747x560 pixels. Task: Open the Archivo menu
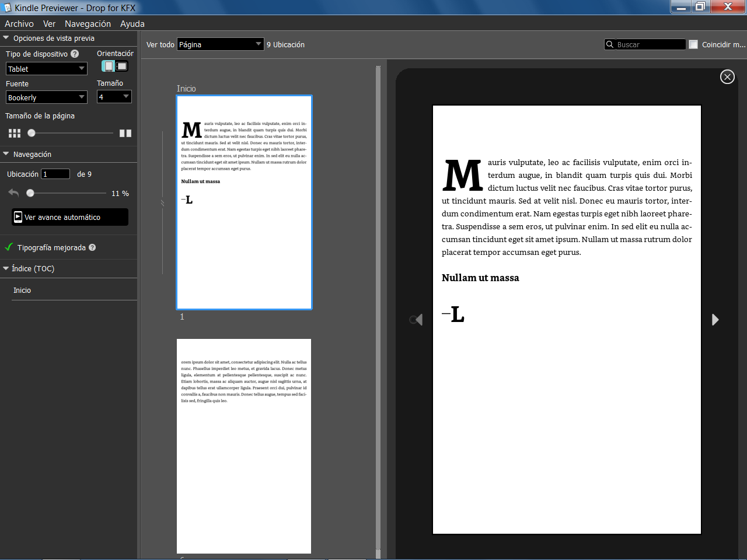(19, 24)
